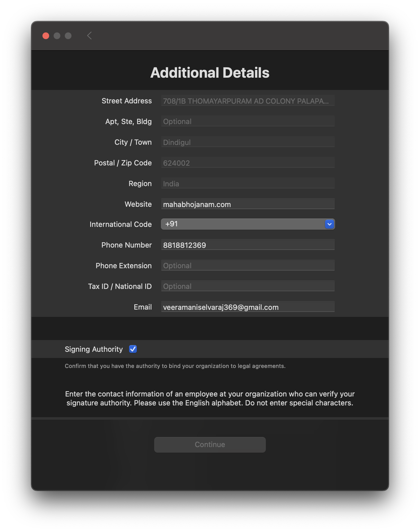Click the Signing Authority label text

pyautogui.click(x=94, y=349)
